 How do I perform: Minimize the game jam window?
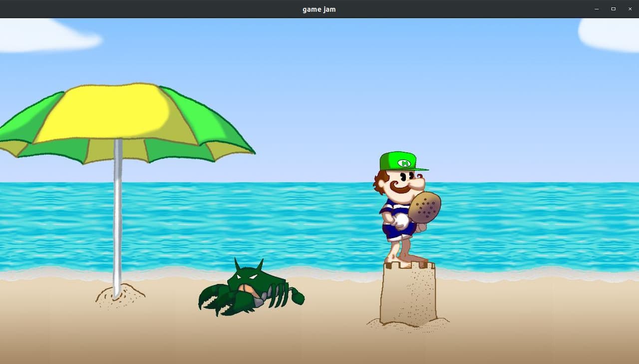point(597,9)
